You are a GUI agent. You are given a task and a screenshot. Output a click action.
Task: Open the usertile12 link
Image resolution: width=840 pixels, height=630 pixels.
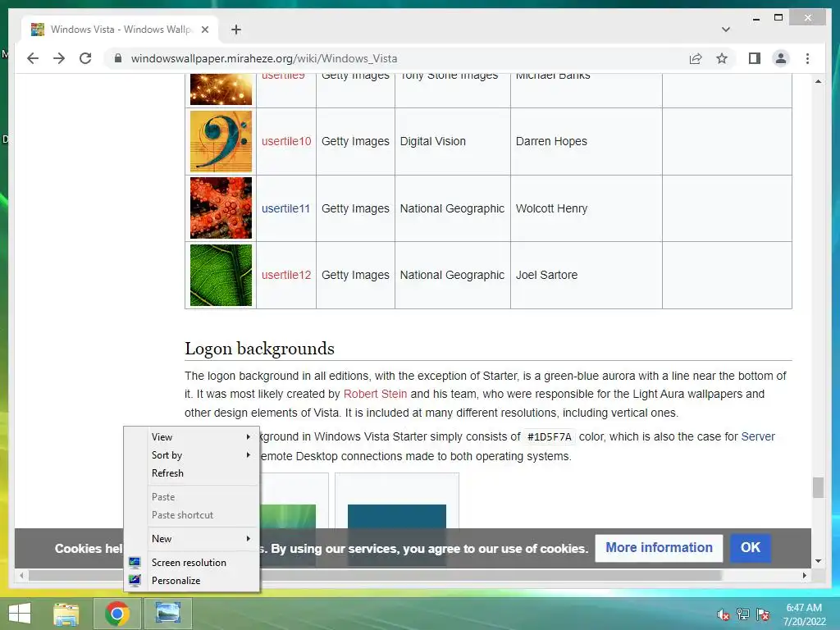[286, 275]
